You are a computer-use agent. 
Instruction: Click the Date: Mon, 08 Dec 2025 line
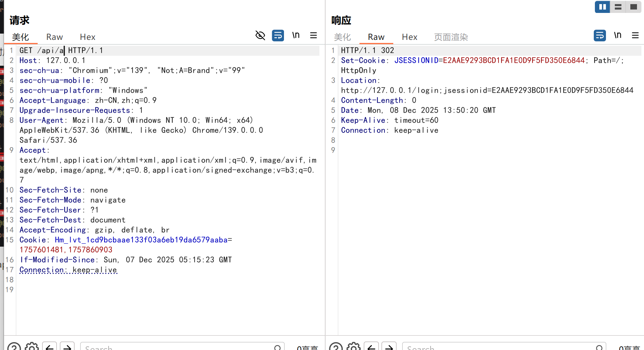pyautogui.click(x=418, y=110)
